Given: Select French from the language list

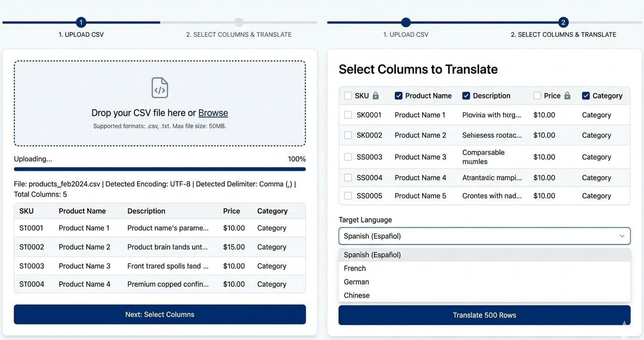Looking at the screenshot, I should click(355, 268).
